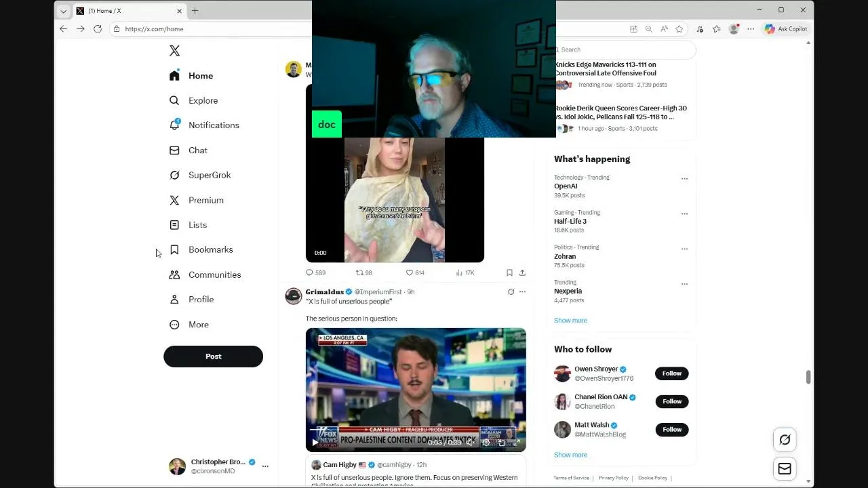Image resolution: width=868 pixels, height=488 pixels.
Task: Click Grok icon on Grimaldus post
Action: point(511,291)
